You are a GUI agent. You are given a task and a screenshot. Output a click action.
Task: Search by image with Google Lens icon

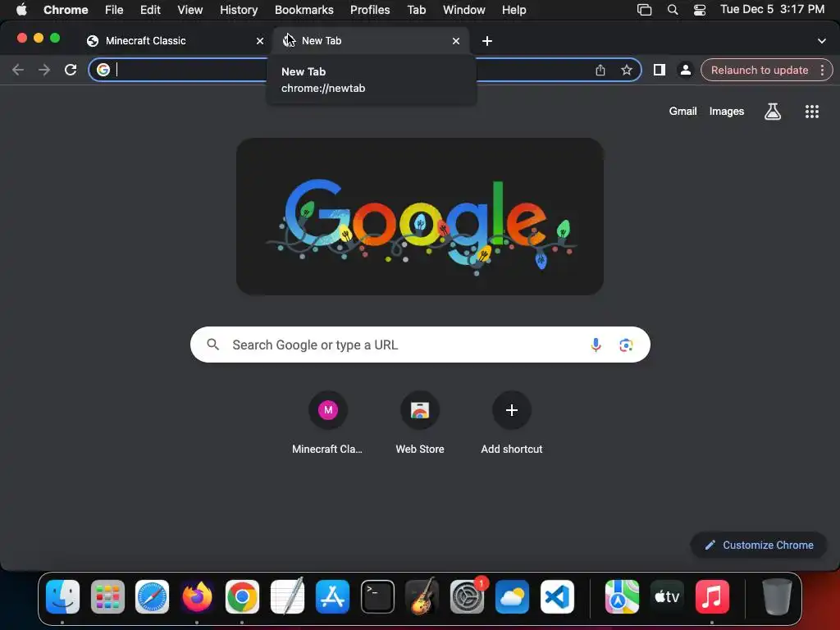coord(626,345)
